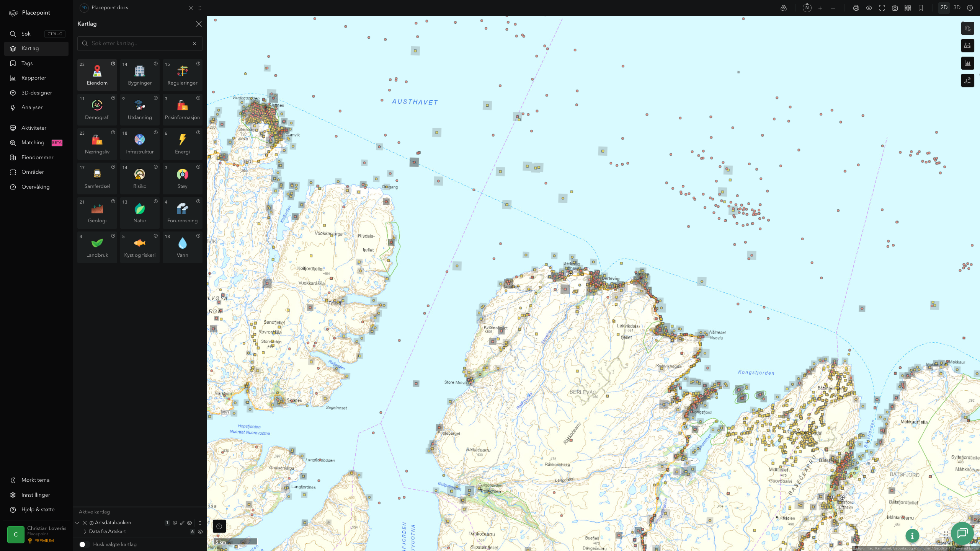Click the Artsdatabanken brush style icon
The height and width of the screenshot is (551, 980).
[182, 523]
